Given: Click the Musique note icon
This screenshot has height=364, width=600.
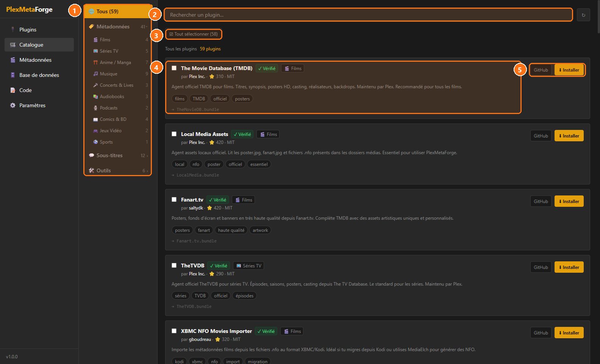Looking at the screenshot, I should coord(96,74).
